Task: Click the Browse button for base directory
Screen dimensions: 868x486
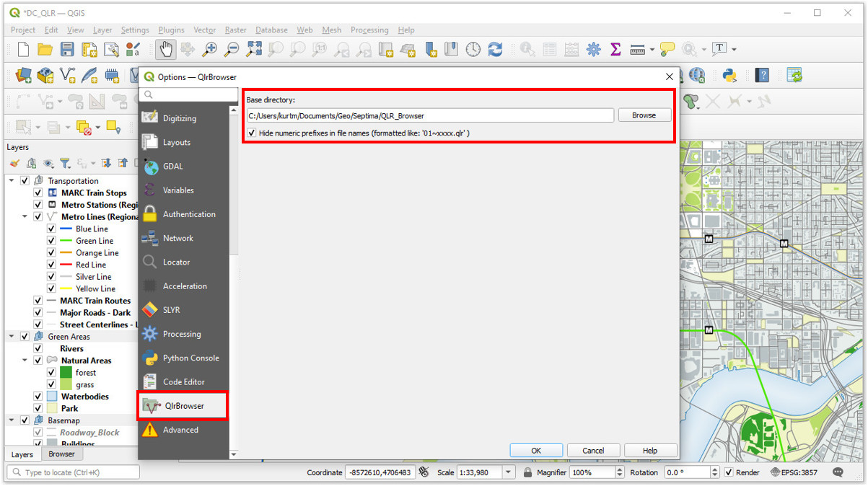Action: pos(644,115)
